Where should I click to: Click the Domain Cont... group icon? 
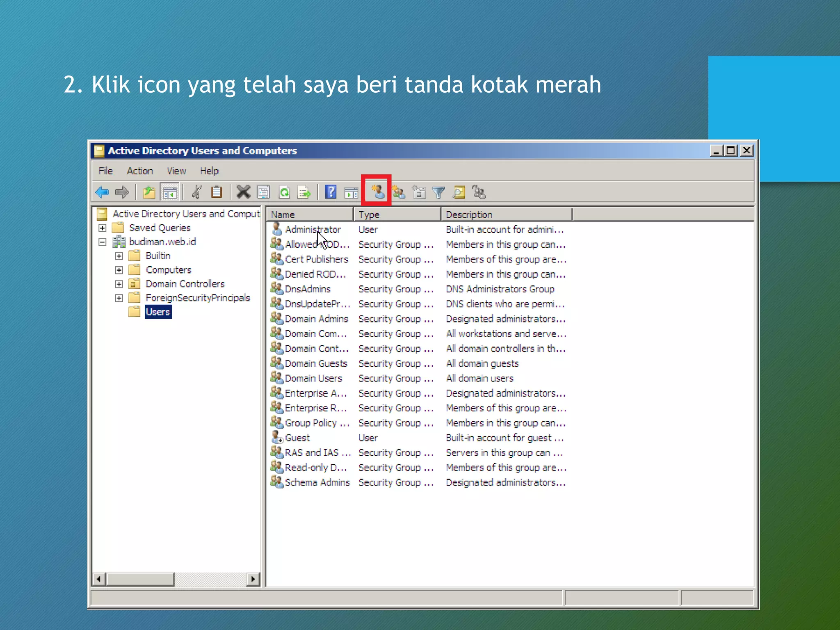277,348
